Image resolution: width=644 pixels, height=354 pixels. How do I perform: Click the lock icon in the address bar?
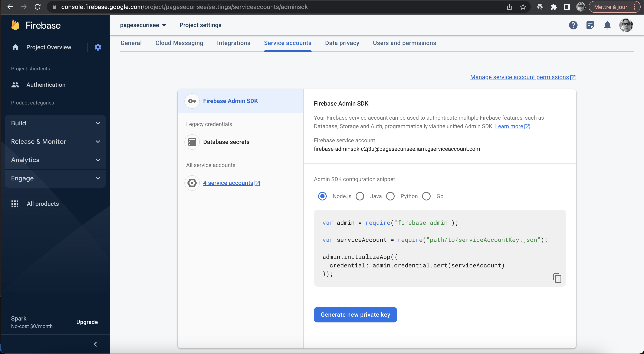(55, 7)
